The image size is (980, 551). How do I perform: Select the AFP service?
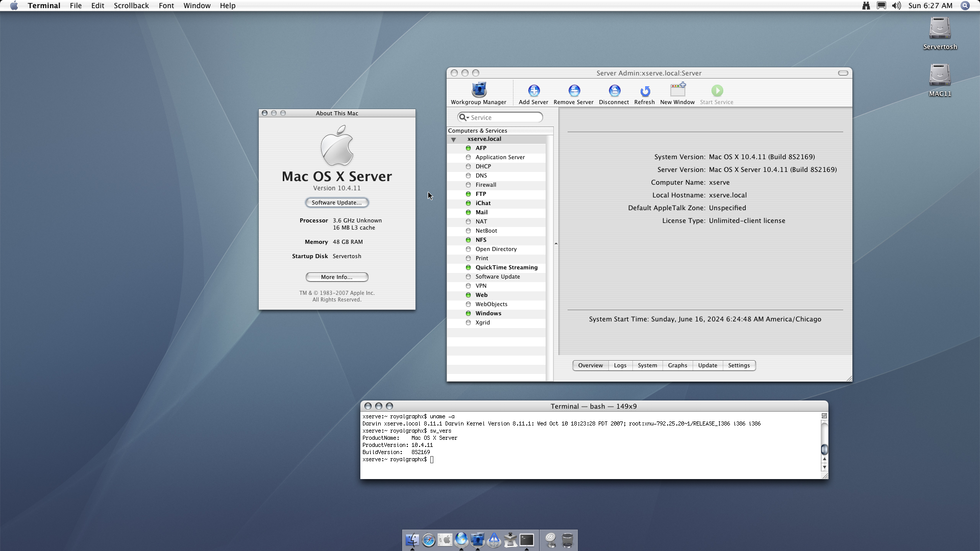click(496, 148)
